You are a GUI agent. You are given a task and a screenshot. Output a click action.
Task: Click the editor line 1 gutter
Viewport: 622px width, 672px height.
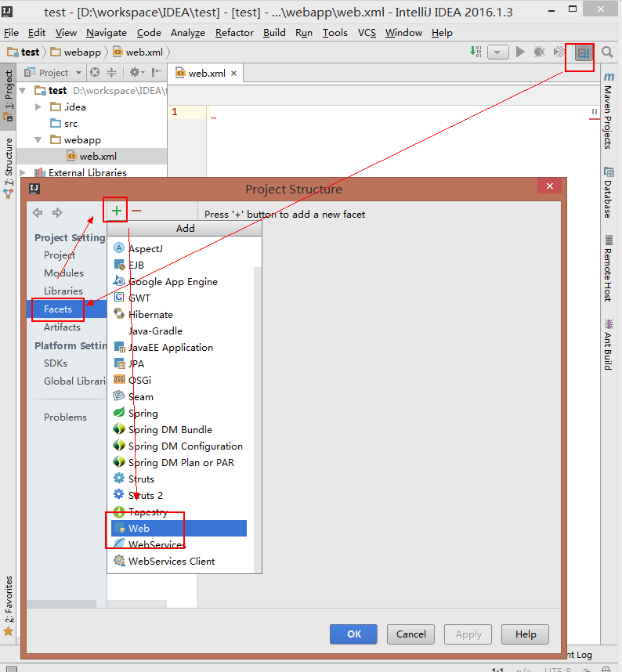tap(187, 112)
